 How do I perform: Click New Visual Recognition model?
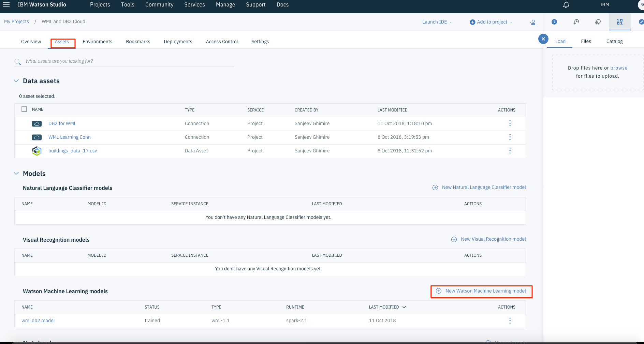pyautogui.click(x=493, y=239)
